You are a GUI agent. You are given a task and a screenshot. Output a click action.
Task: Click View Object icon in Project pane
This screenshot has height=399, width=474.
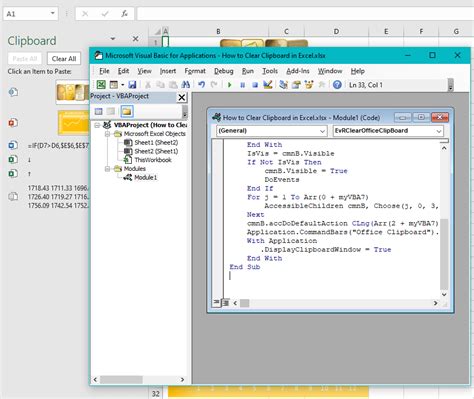111,111
